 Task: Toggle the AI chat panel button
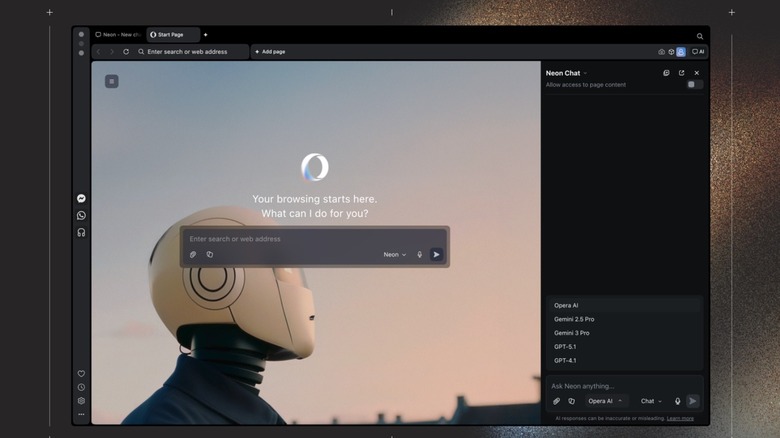698,52
